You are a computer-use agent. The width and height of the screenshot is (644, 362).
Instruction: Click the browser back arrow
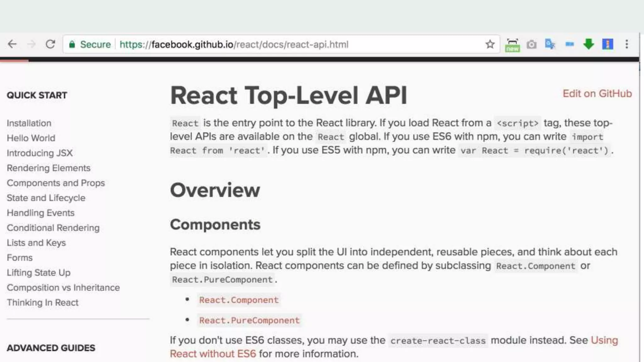coord(12,44)
